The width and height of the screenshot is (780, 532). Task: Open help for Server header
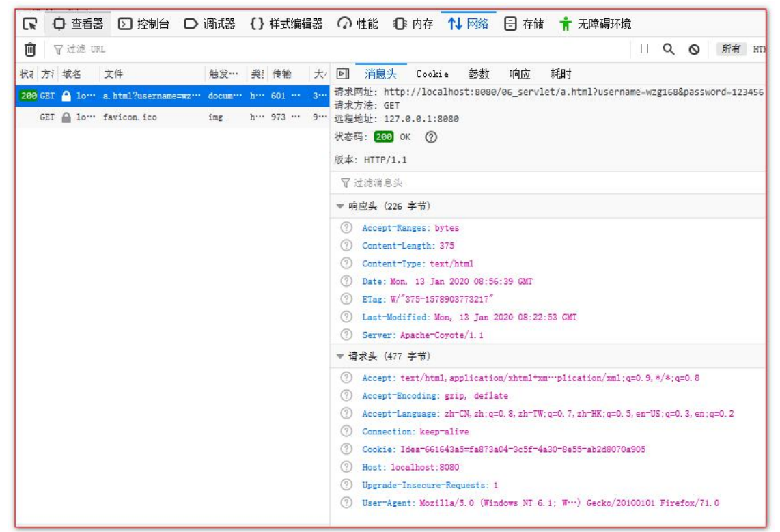tap(346, 335)
